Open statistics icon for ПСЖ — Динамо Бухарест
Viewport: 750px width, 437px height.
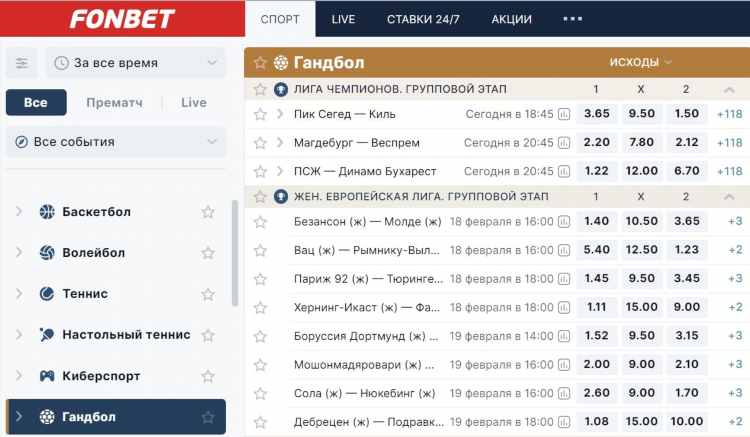coord(564,172)
